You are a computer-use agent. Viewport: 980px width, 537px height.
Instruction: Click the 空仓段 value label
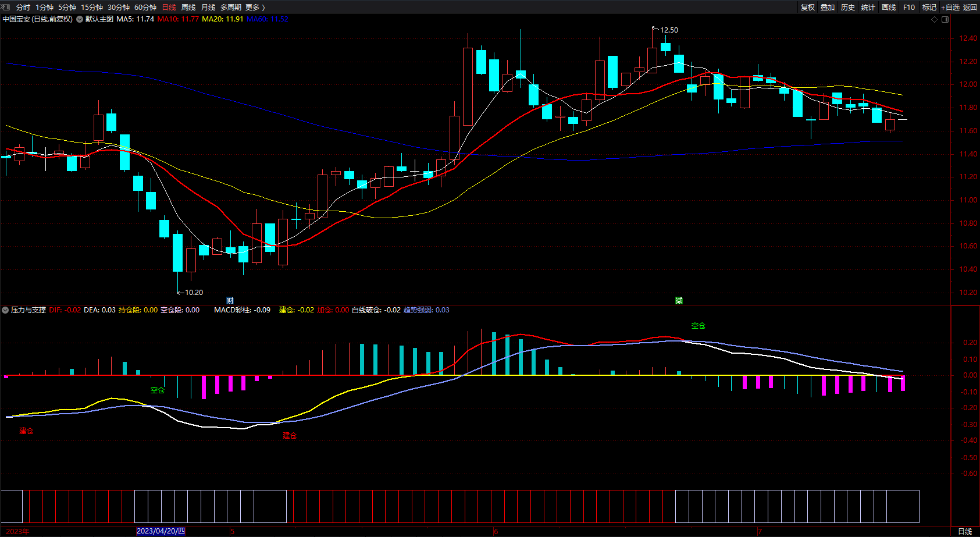(x=180, y=310)
